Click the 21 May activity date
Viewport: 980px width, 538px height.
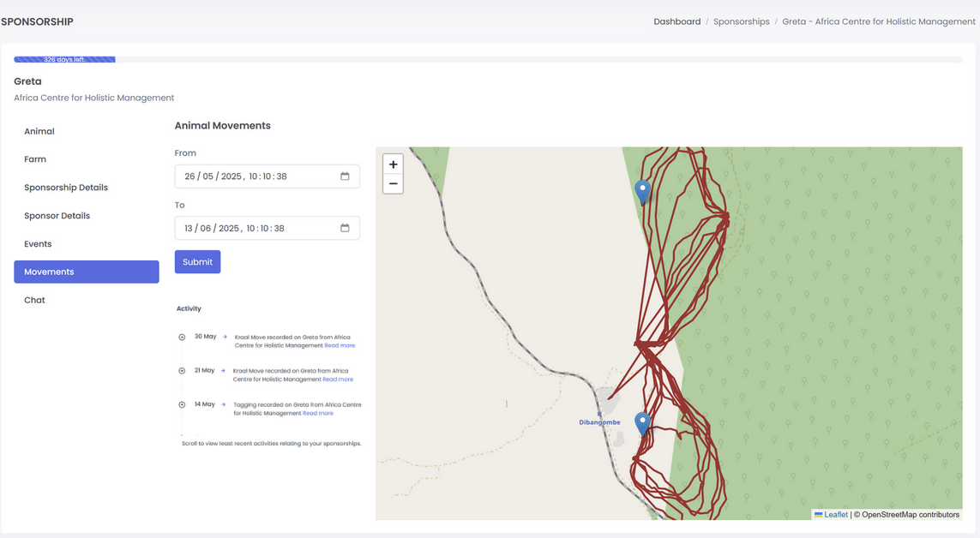(204, 370)
